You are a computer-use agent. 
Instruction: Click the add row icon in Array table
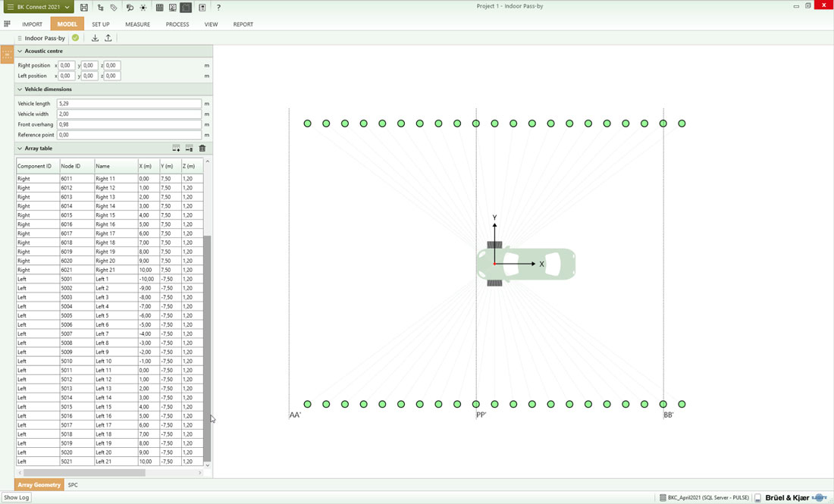(176, 149)
